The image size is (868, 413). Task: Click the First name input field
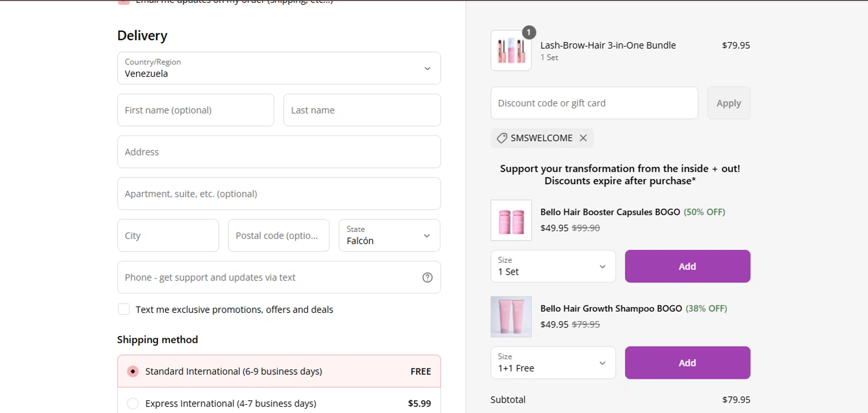[196, 110]
